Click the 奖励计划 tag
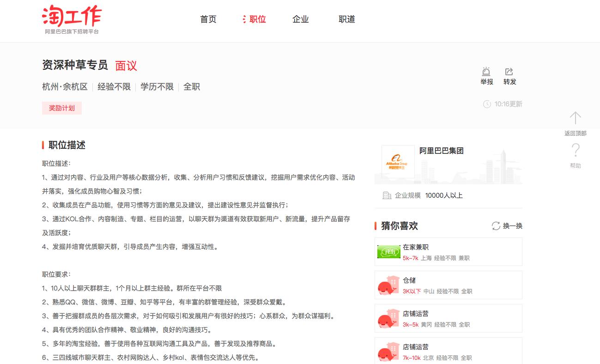This screenshot has height=364, width=600. coord(62,108)
